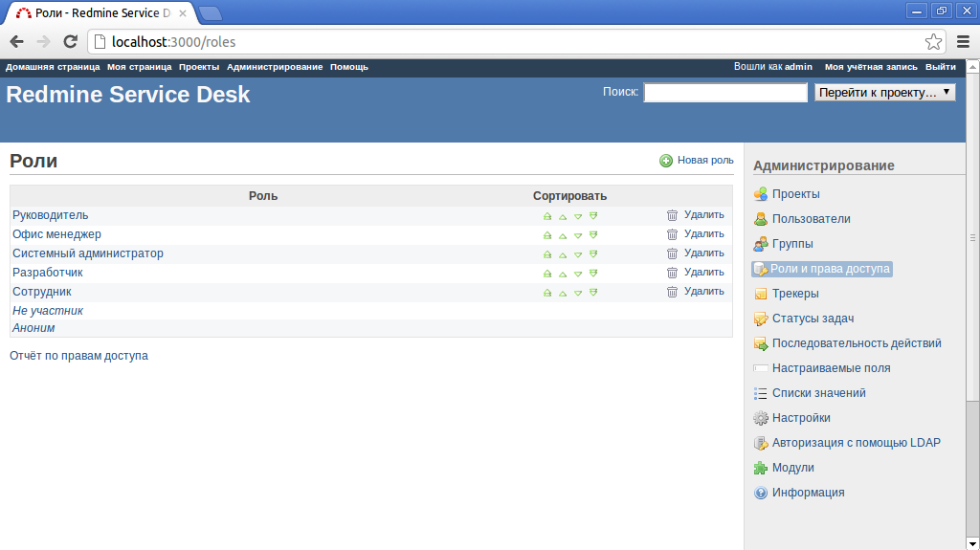Image resolution: width=980 pixels, height=550 pixels.
Task: Move Офис менеджер role down one
Action: click(x=578, y=235)
